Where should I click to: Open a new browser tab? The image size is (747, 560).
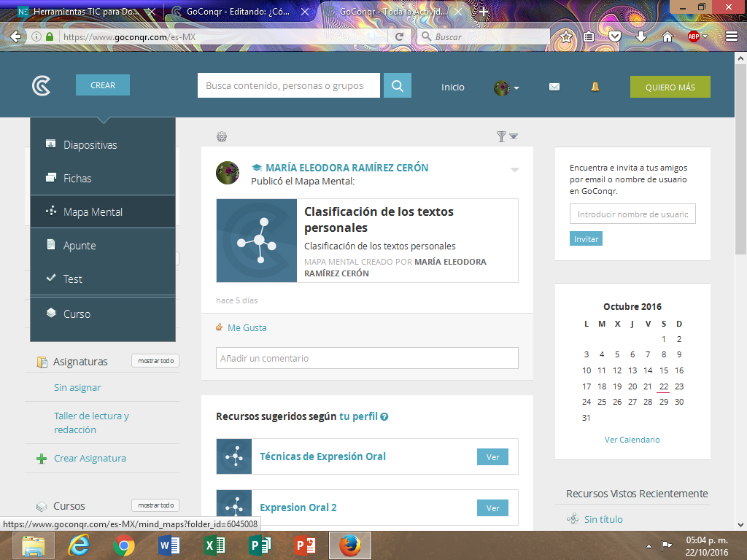click(x=484, y=12)
